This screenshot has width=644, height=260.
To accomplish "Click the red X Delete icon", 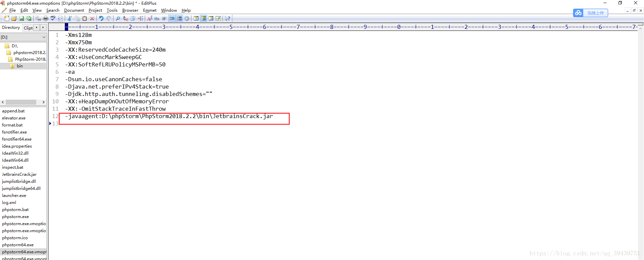I will pyautogui.click(x=92, y=18).
